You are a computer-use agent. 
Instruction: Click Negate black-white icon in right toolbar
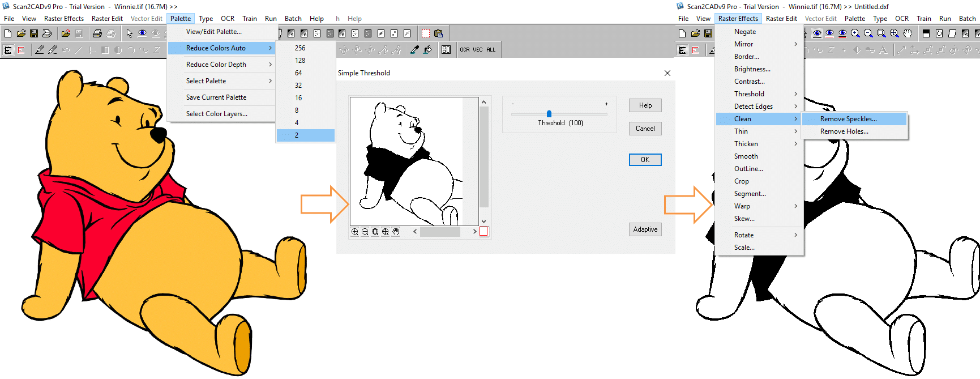pyautogui.click(x=926, y=33)
